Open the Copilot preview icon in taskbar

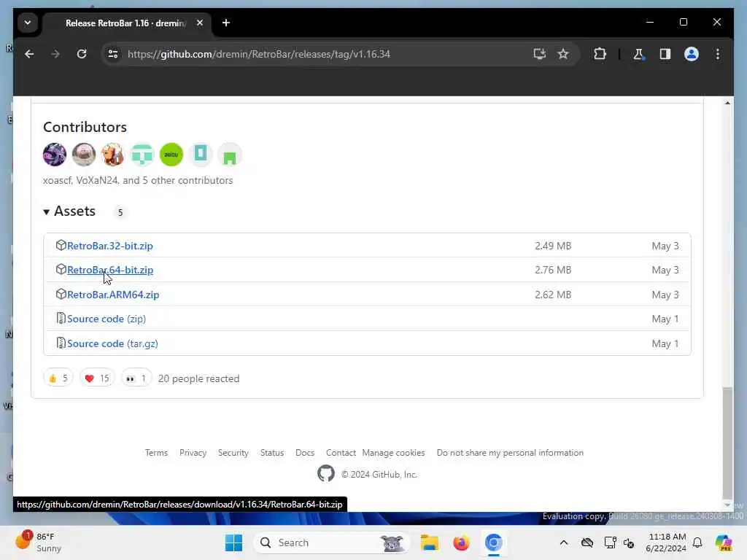coord(724,542)
